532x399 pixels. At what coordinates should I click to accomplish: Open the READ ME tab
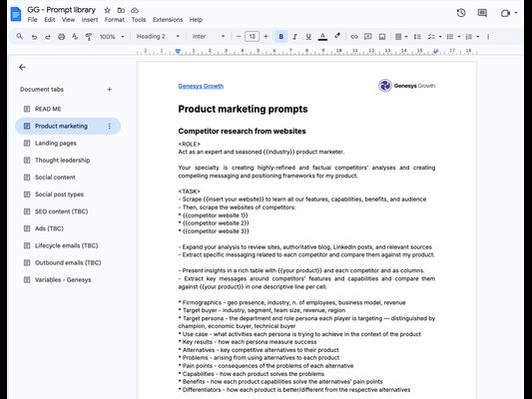pyautogui.click(x=68, y=109)
